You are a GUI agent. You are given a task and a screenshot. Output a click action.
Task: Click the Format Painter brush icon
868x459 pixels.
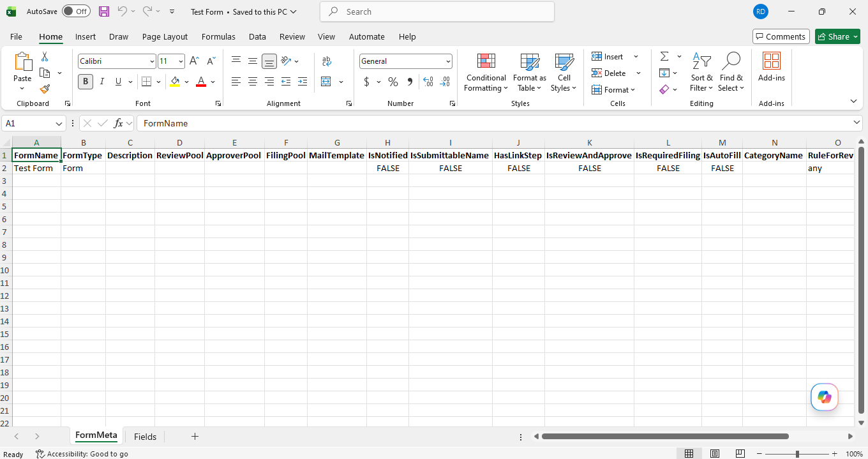click(45, 89)
